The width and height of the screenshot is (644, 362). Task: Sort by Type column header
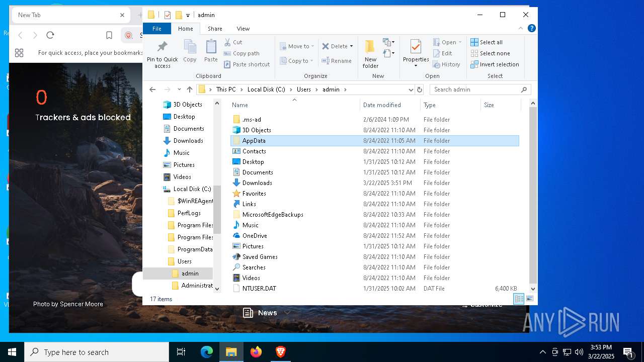[x=450, y=105]
